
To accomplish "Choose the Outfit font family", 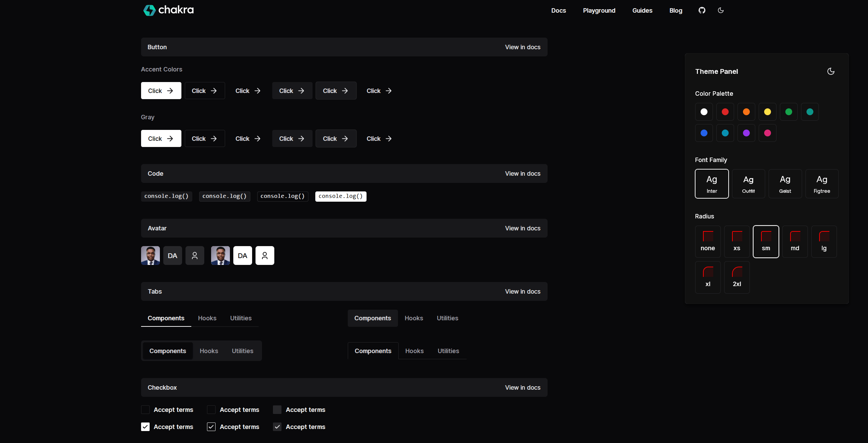I will pyautogui.click(x=748, y=184).
